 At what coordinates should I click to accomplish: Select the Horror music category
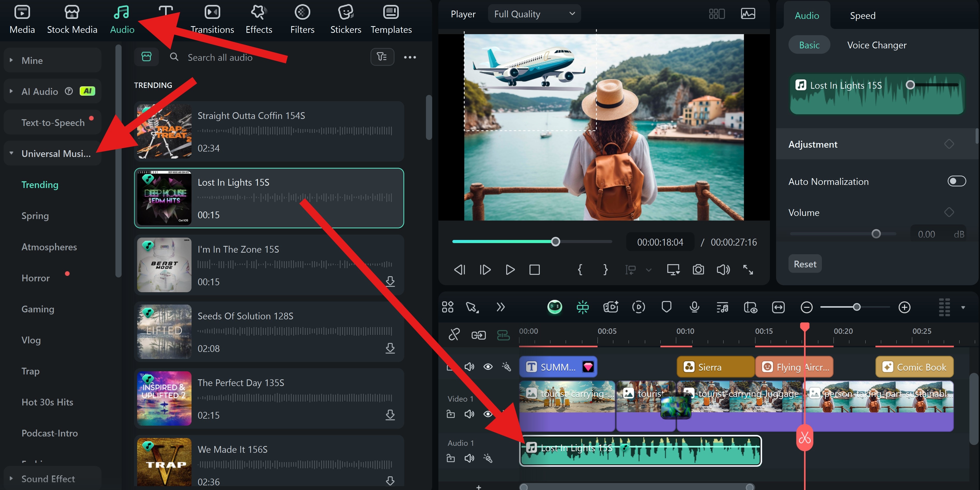pos(35,278)
